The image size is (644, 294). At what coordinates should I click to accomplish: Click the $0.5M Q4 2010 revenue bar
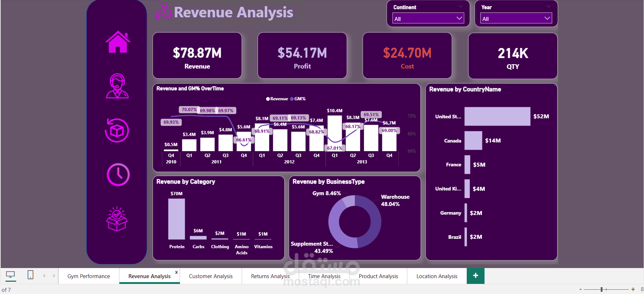[x=171, y=150]
